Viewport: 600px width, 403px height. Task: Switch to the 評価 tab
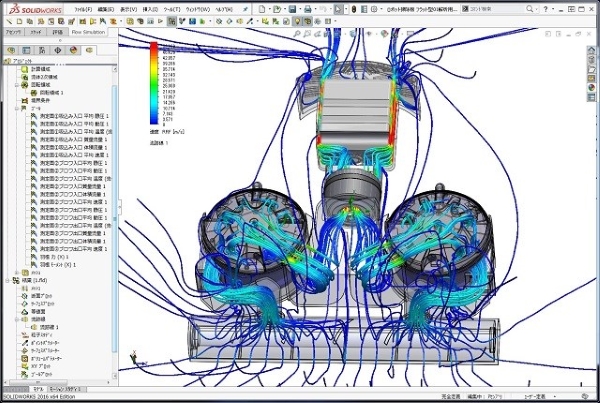click(x=58, y=31)
